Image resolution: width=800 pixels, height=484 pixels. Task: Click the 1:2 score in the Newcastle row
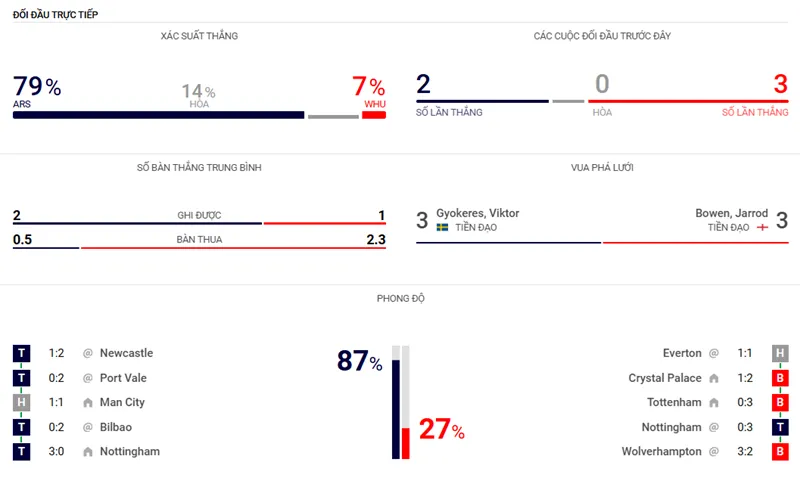(57, 353)
